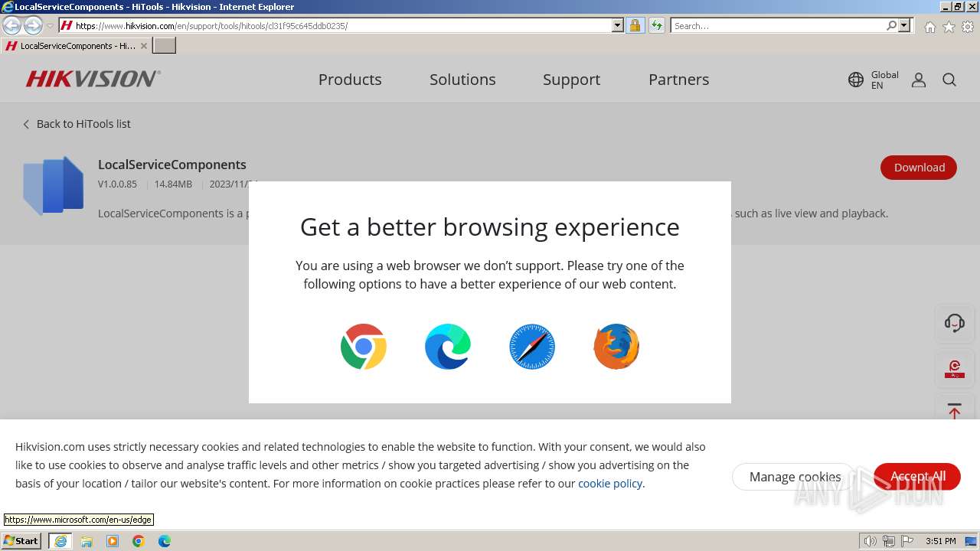Click the security lock icon in address bar

635,26
